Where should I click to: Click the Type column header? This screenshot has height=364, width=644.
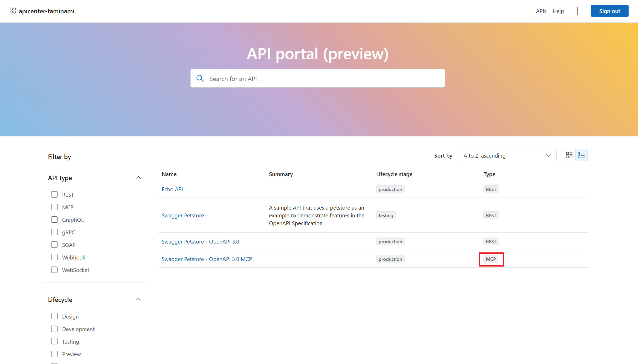pos(489,174)
